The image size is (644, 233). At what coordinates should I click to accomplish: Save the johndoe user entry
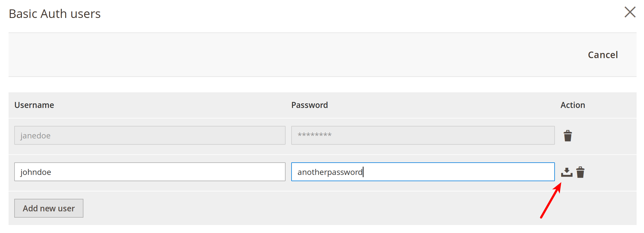tap(567, 172)
